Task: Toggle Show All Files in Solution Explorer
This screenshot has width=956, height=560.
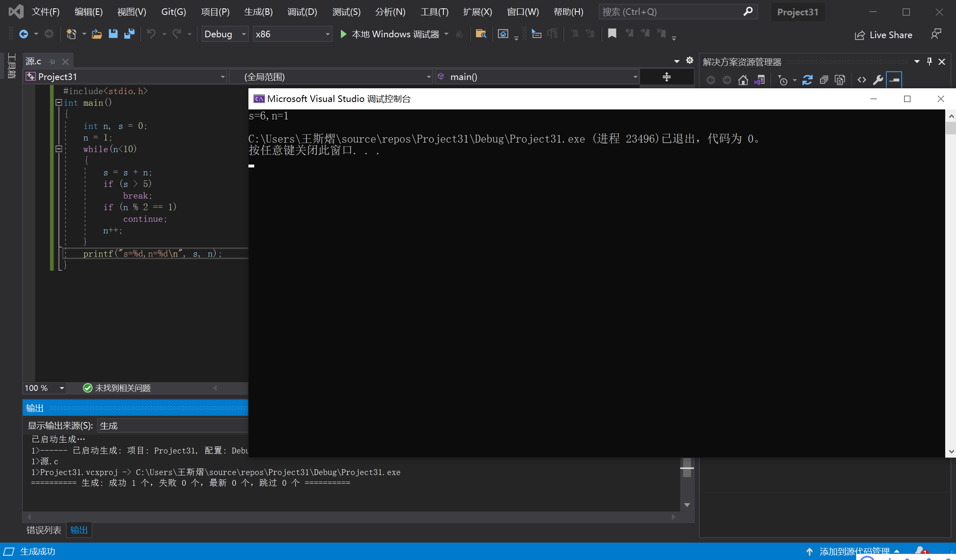Action: click(x=840, y=80)
